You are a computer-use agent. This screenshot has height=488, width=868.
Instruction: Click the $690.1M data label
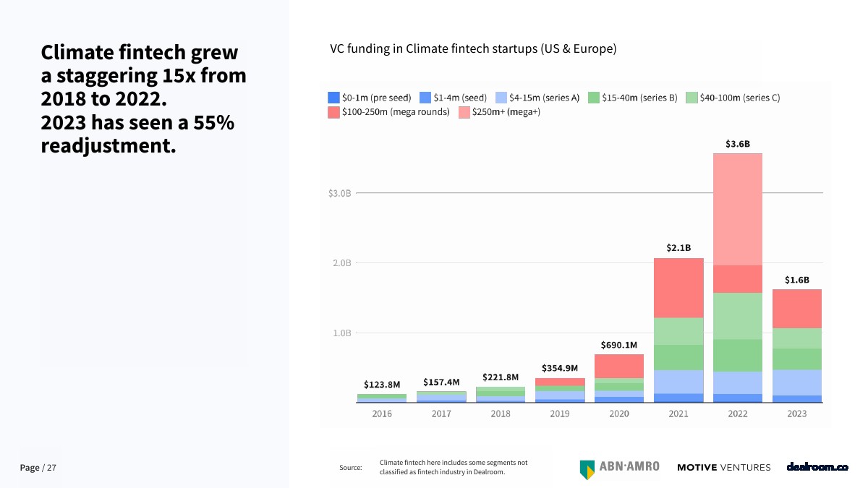click(x=618, y=345)
